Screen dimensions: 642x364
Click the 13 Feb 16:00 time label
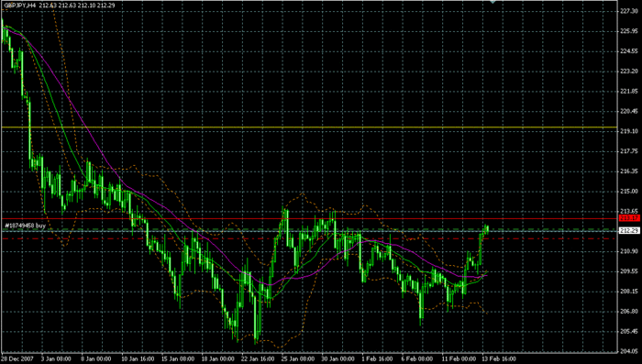coord(498,359)
